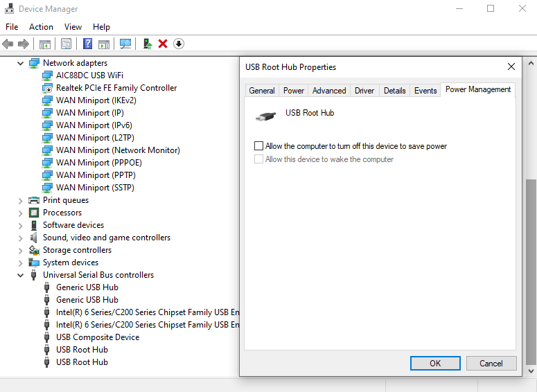
Task: Select the Power Management tab
Action: (477, 90)
